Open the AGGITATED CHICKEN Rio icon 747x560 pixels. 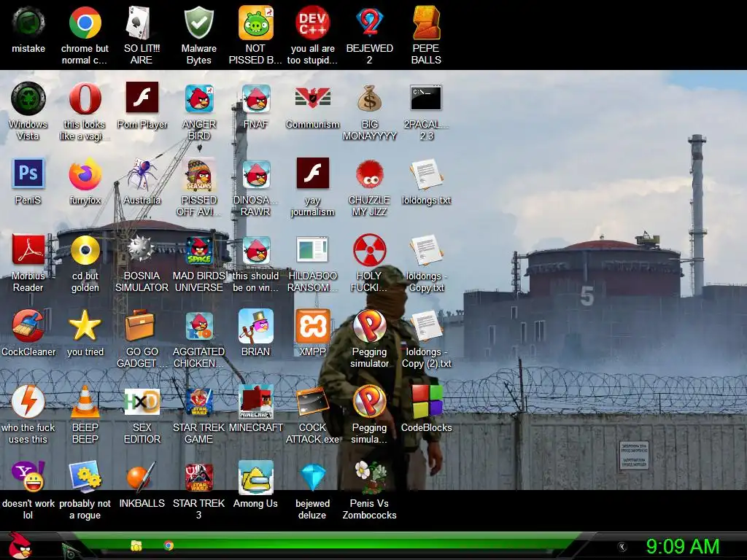pyautogui.click(x=198, y=326)
